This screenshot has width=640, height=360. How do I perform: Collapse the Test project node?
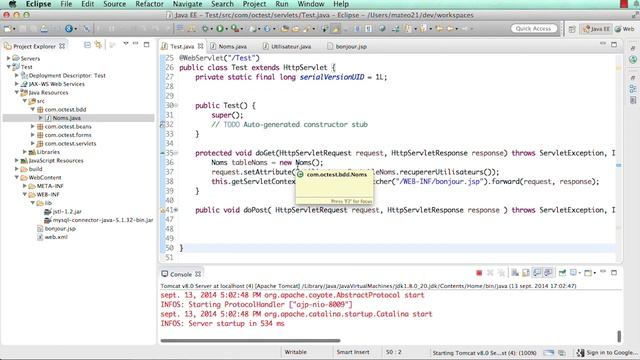pos(9,67)
